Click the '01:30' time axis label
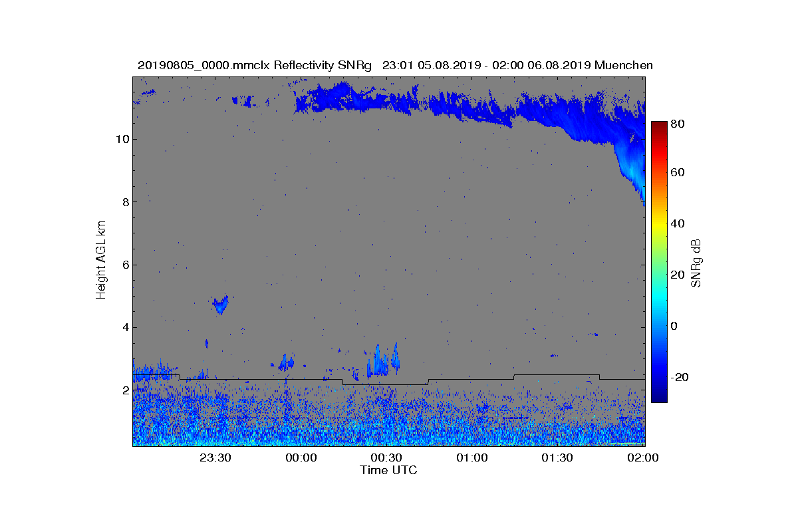The height and width of the screenshot is (532, 798). pyautogui.click(x=557, y=458)
